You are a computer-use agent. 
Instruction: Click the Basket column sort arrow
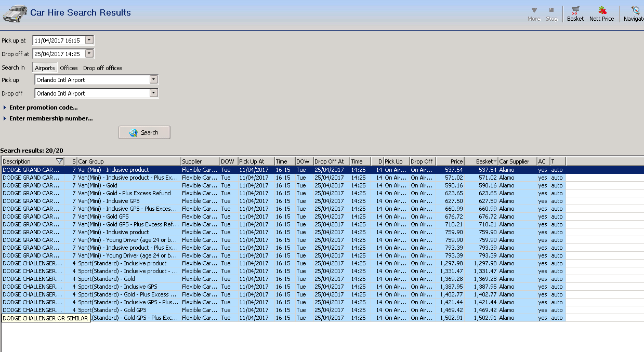pyautogui.click(x=494, y=161)
